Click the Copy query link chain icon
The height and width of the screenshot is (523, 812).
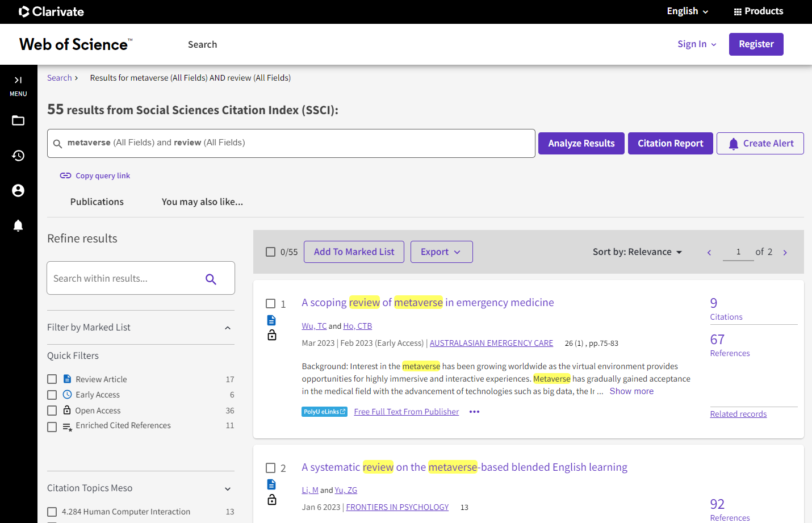[x=65, y=175]
